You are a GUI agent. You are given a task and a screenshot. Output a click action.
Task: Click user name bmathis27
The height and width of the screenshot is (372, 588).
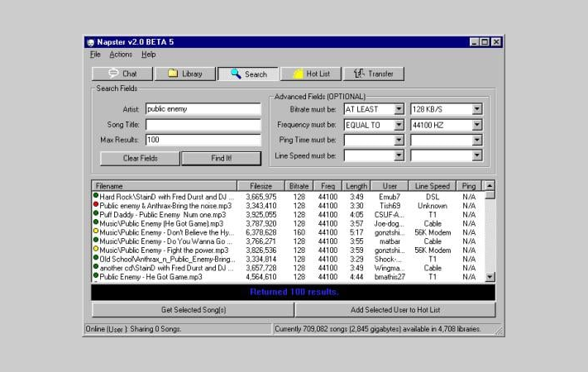coord(390,277)
